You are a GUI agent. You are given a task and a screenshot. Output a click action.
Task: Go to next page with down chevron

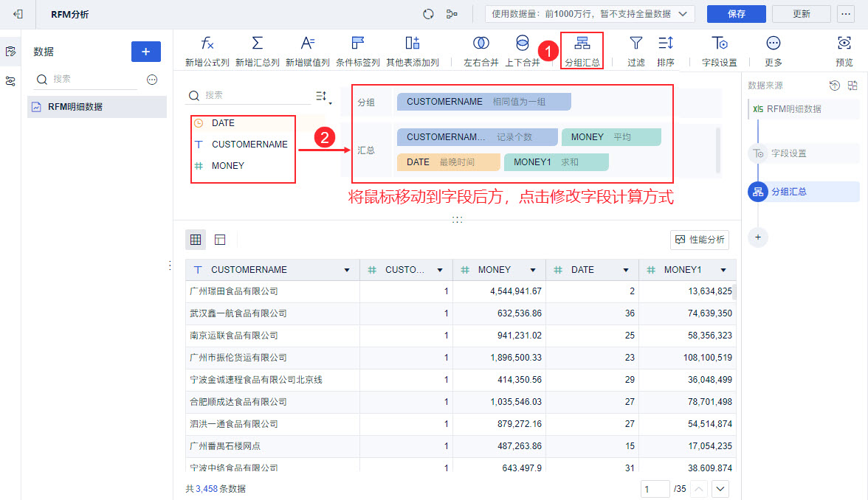[x=720, y=489]
